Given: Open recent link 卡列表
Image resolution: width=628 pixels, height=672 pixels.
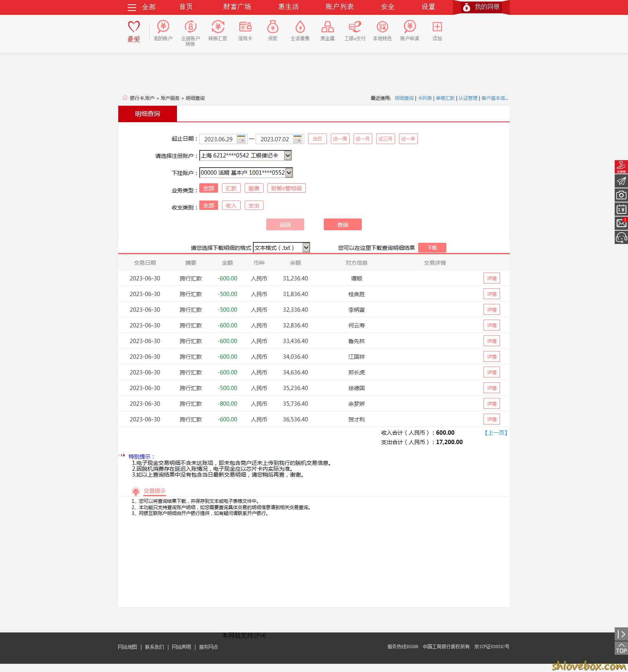Looking at the screenshot, I should click(x=425, y=98).
